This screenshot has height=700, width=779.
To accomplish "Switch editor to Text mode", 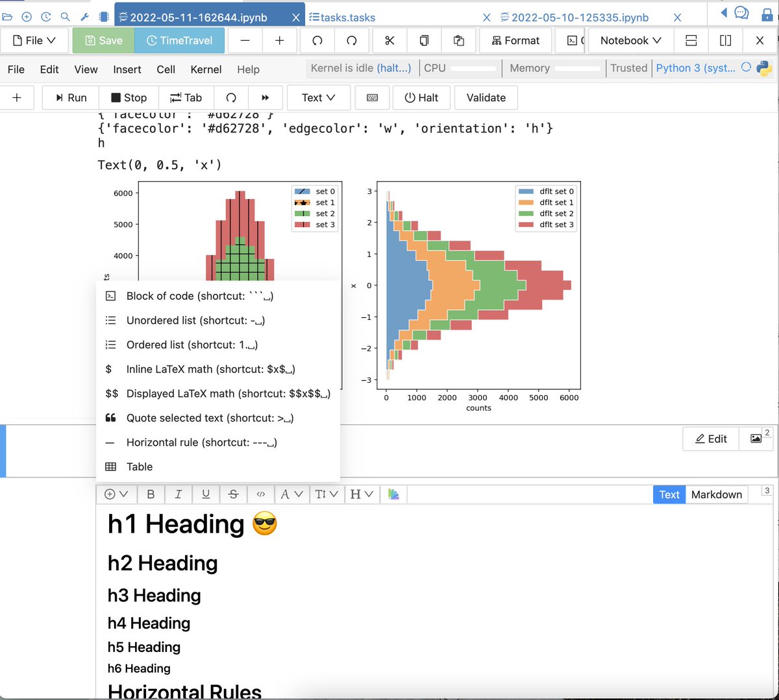I will tap(669, 494).
